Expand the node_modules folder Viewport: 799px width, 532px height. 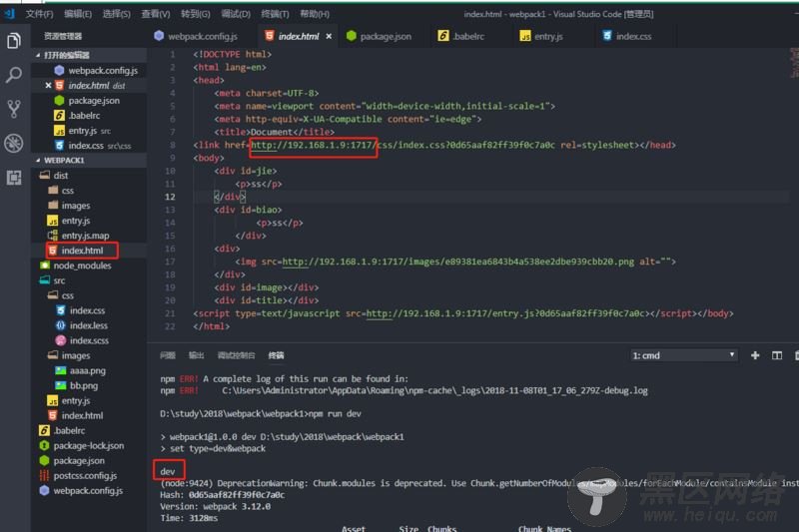(82, 266)
